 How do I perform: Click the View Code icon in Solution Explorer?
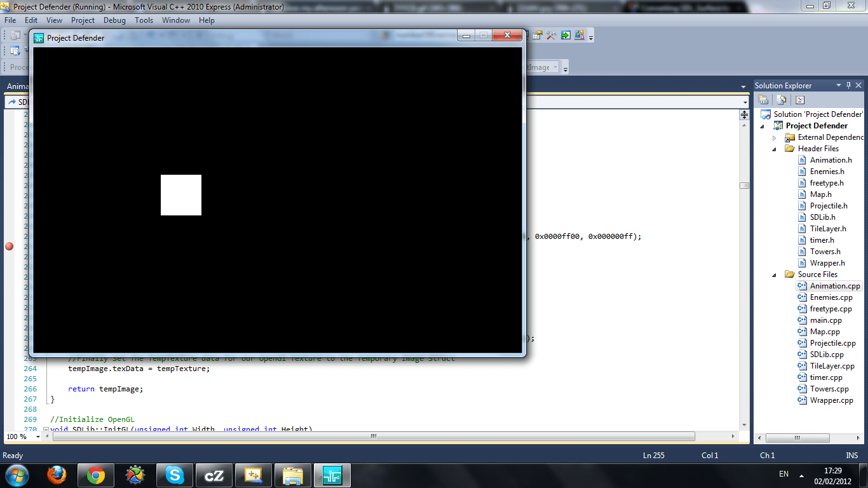799,99
